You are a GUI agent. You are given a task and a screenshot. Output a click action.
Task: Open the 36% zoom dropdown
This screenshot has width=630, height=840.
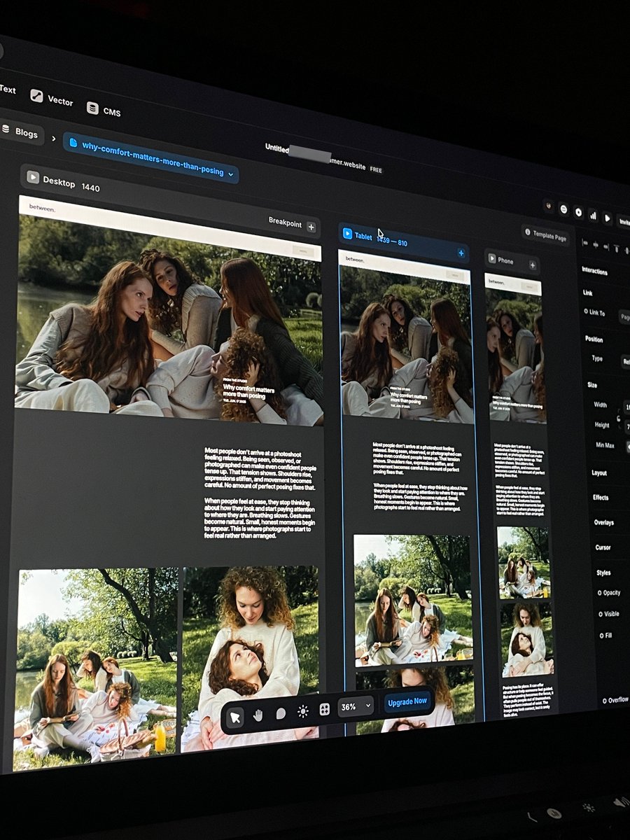pos(356,706)
